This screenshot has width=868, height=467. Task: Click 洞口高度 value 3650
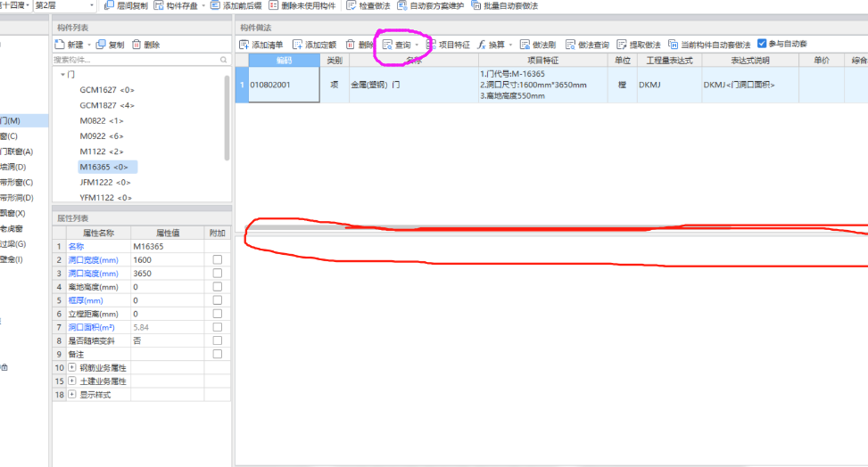coord(167,274)
